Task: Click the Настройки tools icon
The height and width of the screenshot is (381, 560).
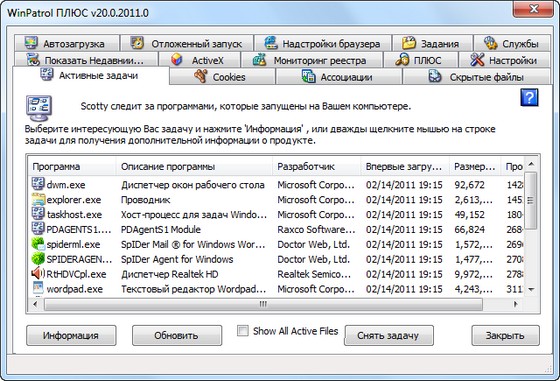Action: tap(477, 60)
